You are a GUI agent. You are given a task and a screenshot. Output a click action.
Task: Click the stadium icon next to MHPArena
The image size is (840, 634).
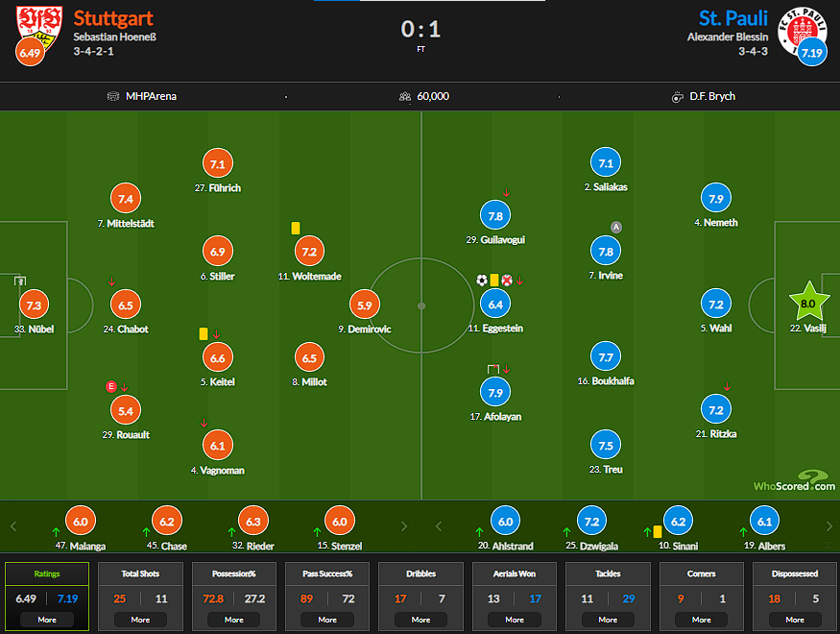pos(113,96)
